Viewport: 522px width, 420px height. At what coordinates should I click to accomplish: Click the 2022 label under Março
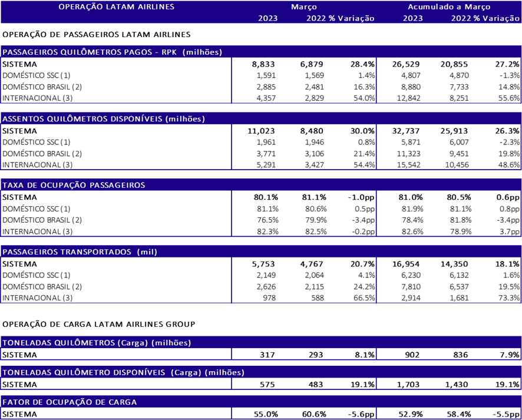click(x=316, y=18)
